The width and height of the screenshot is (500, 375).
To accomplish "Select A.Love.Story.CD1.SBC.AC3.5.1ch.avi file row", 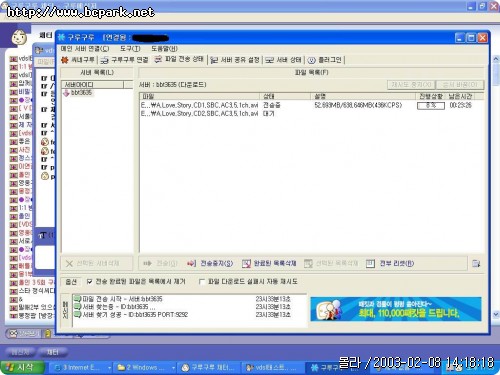I will [311, 105].
